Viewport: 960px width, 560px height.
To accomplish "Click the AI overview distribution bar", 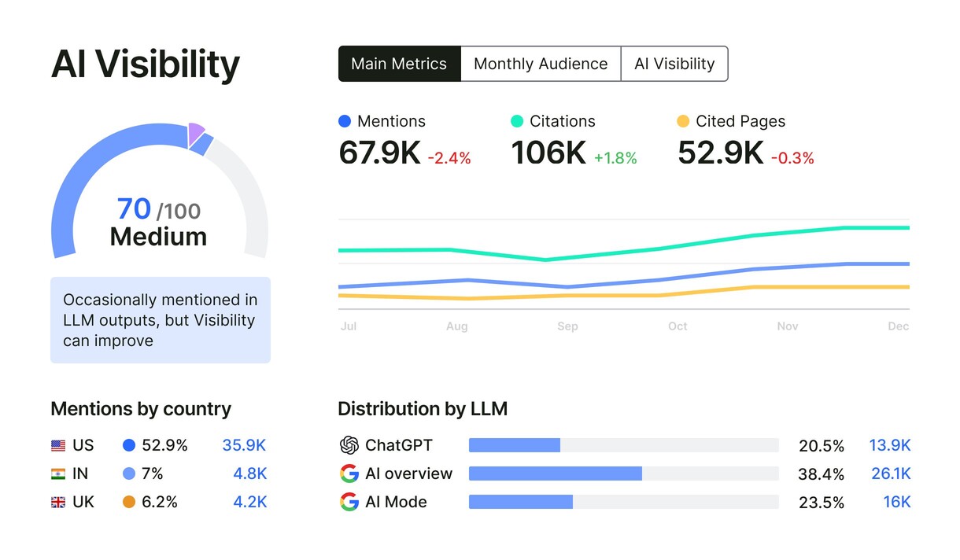I will [623, 473].
